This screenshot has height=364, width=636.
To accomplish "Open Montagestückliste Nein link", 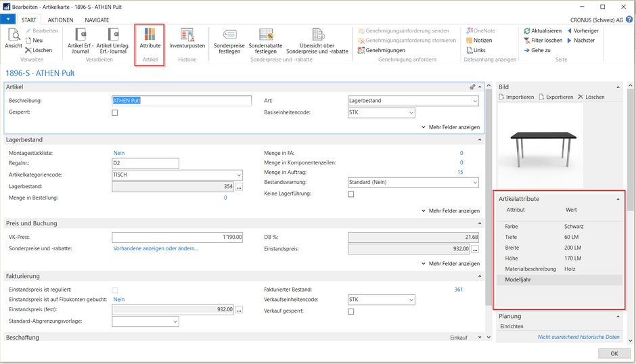I will coord(119,153).
